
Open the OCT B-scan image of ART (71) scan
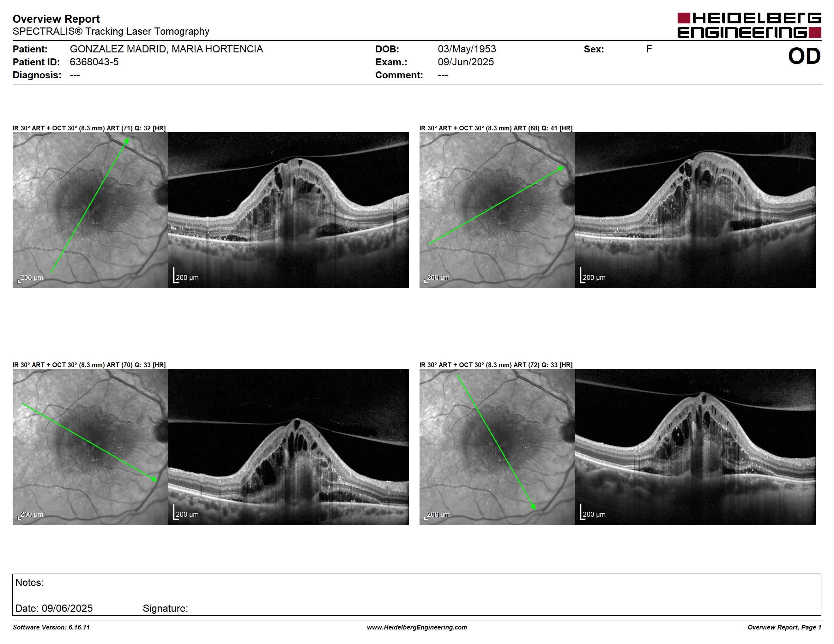pyautogui.click(x=288, y=210)
